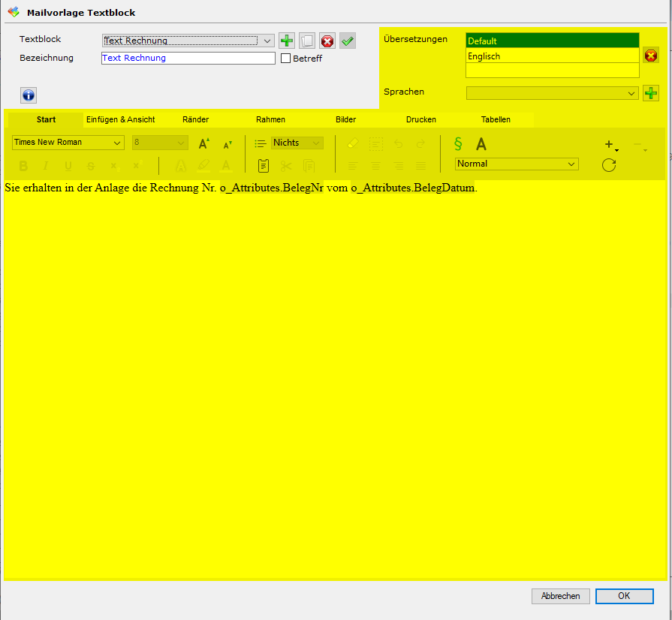This screenshot has width=672, height=620.
Task: Click the increase font size icon
Action: click(203, 143)
